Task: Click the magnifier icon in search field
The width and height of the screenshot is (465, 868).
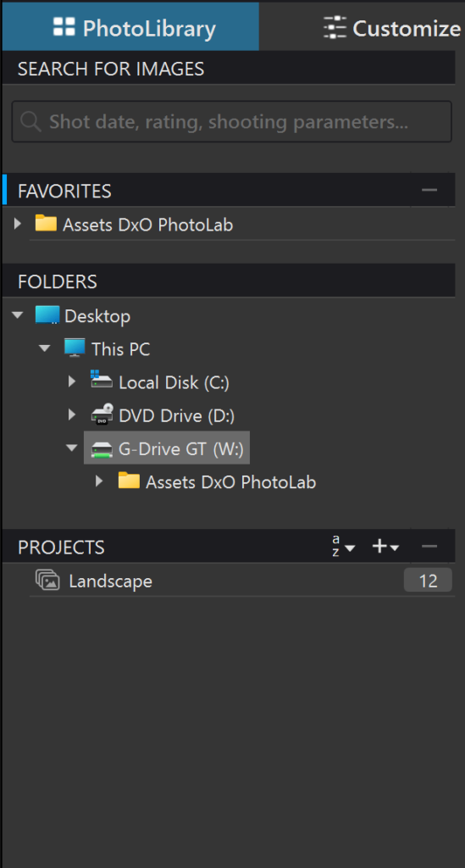Action: click(30, 121)
